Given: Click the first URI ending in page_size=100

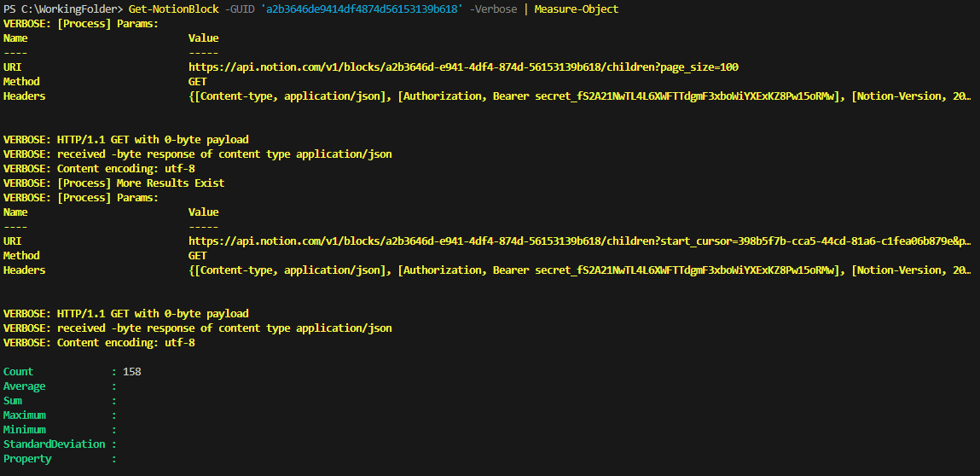Looking at the screenshot, I should (464, 67).
